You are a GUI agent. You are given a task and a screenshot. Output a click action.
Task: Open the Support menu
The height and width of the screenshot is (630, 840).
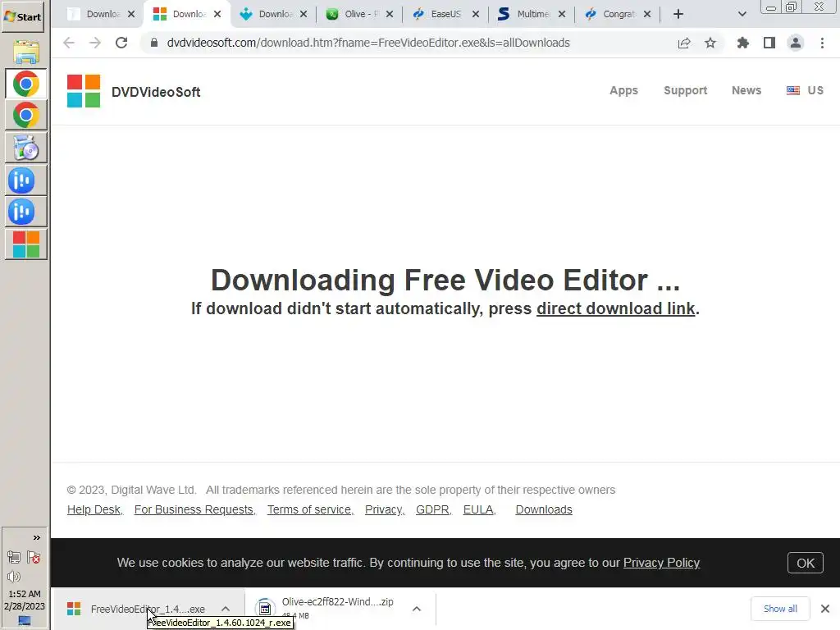(x=685, y=90)
